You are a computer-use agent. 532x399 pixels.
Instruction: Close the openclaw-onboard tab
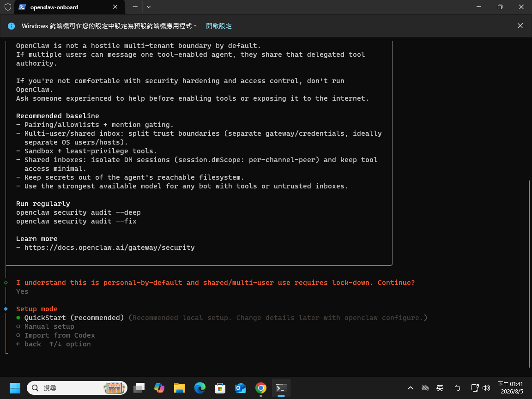115,7
